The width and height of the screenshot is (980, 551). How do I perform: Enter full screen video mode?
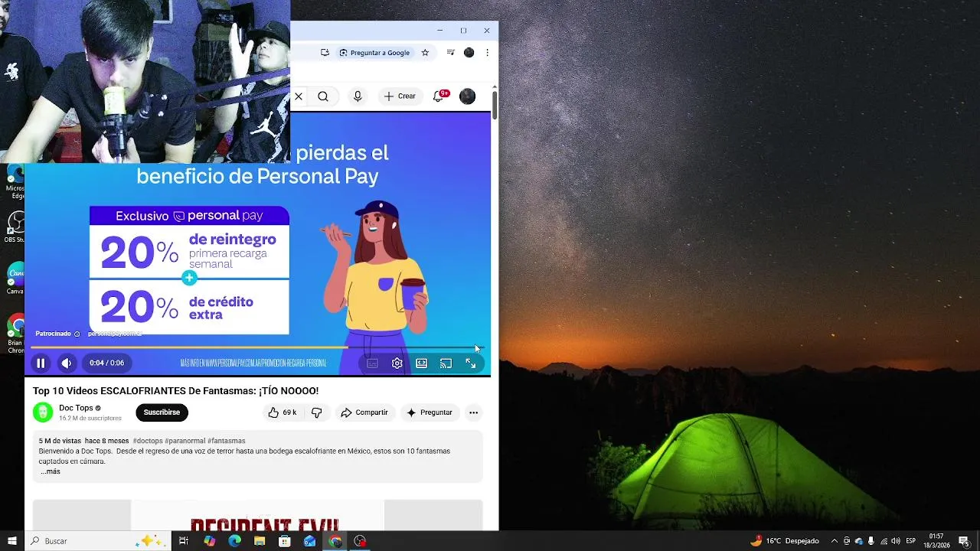pyautogui.click(x=471, y=364)
